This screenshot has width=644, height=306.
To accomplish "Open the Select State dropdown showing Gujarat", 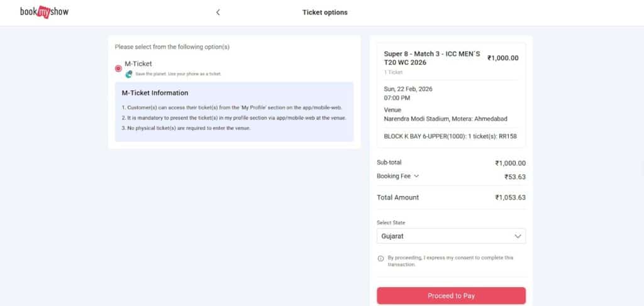I will (x=450, y=236).
